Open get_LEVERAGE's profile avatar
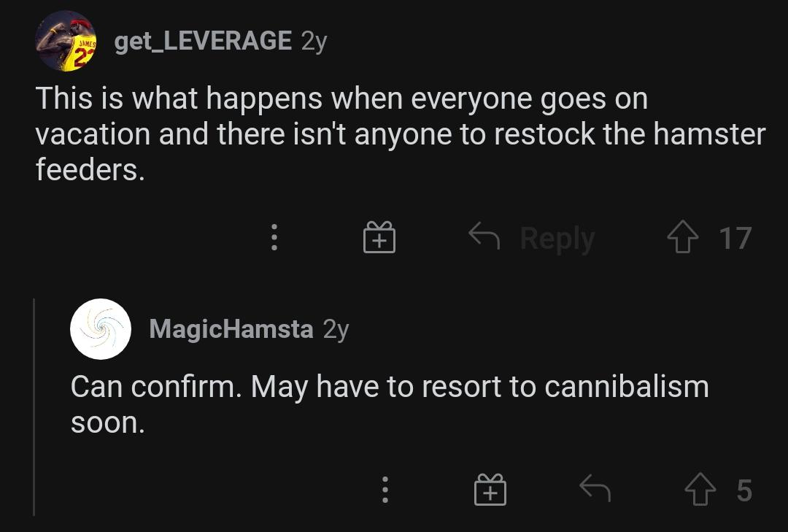The height and width of the screenshot is (532, 788). [66, 41]
